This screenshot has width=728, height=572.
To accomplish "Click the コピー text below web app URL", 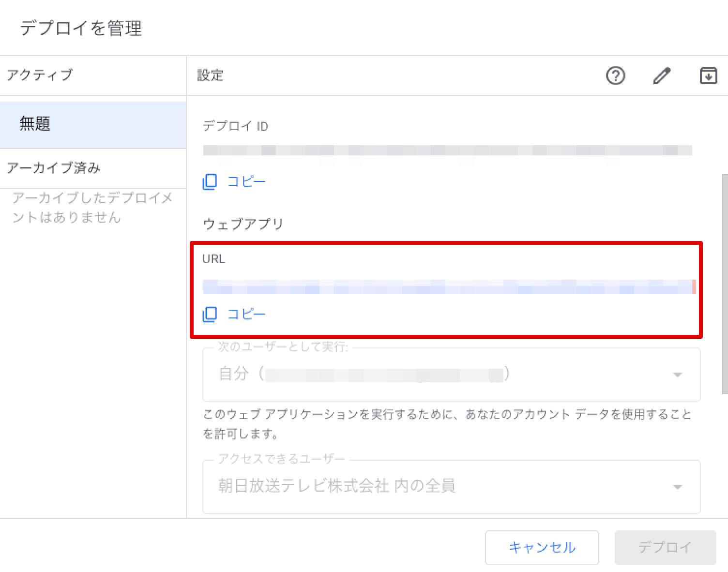I will tap(246, 314).
